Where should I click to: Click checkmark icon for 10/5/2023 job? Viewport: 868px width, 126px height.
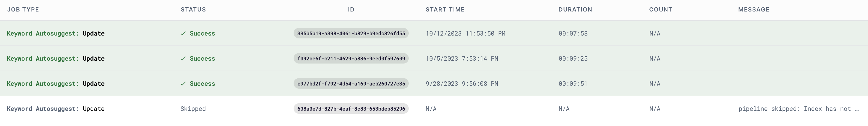click(x=183, y=59)
